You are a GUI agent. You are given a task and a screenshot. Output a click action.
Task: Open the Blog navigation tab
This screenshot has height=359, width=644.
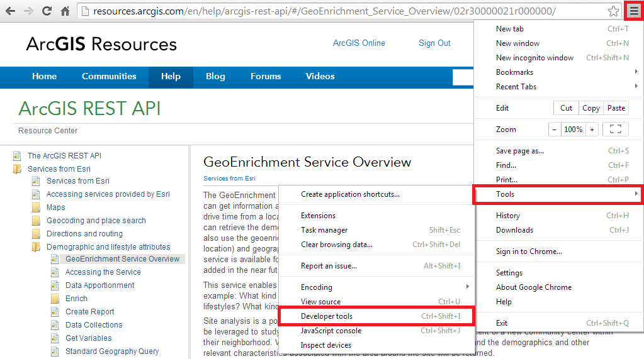[x=215, y=76]
